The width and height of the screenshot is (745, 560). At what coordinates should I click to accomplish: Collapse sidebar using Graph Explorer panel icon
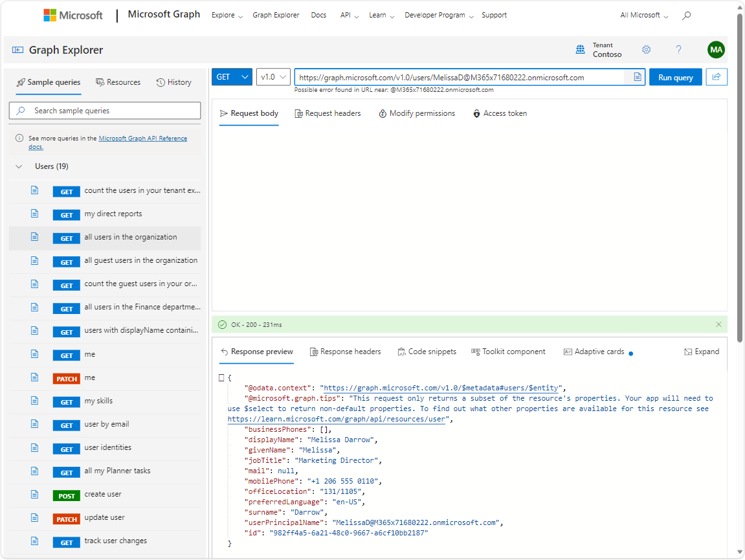pos(17,50)
